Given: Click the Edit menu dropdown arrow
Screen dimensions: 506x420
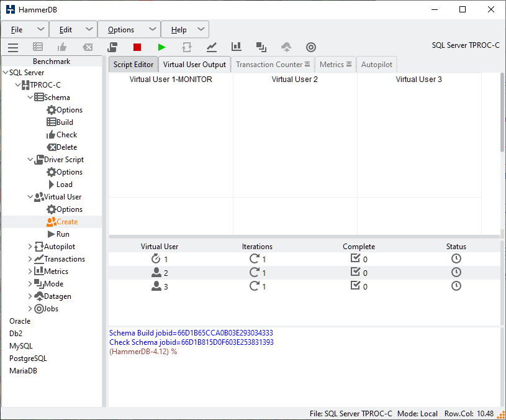Looking at the screenshot, I should [89, 29].
